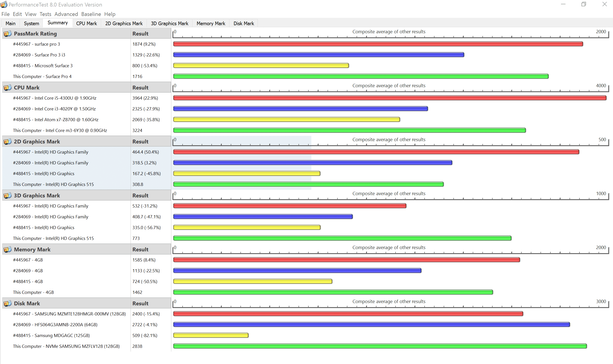The width and height of the screenshot is (613, 364).
Task: Click the PassMark Rating section icon
Action: 8,33
